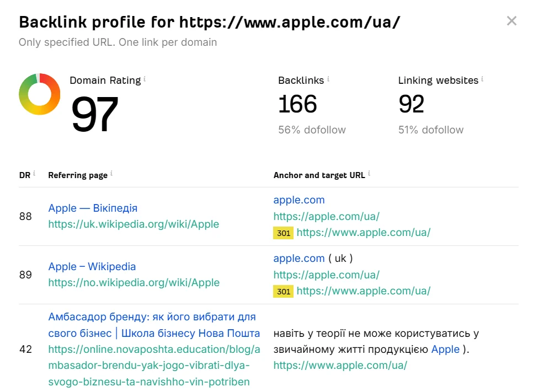The image size is (533, 392).
Task: Click the 'Linking websites' label
Action: click(438, 80)
